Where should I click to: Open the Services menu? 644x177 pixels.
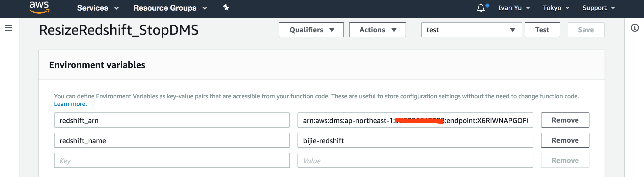[x=98, y=8]
